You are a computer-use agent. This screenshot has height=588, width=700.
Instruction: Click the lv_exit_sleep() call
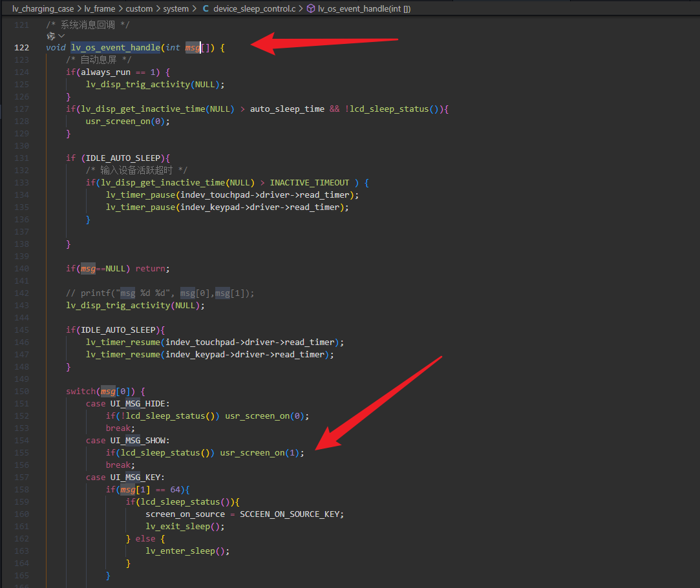tap(185, 527)
